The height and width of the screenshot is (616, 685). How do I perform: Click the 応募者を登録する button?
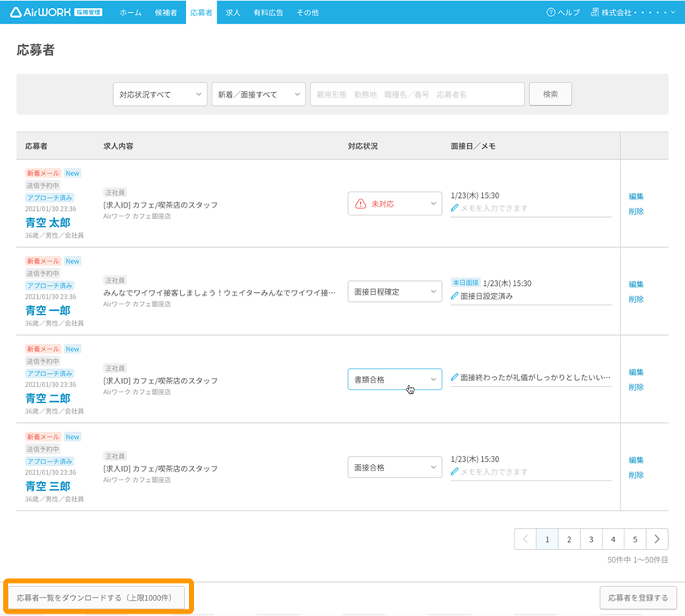click(x=638, y=597)
